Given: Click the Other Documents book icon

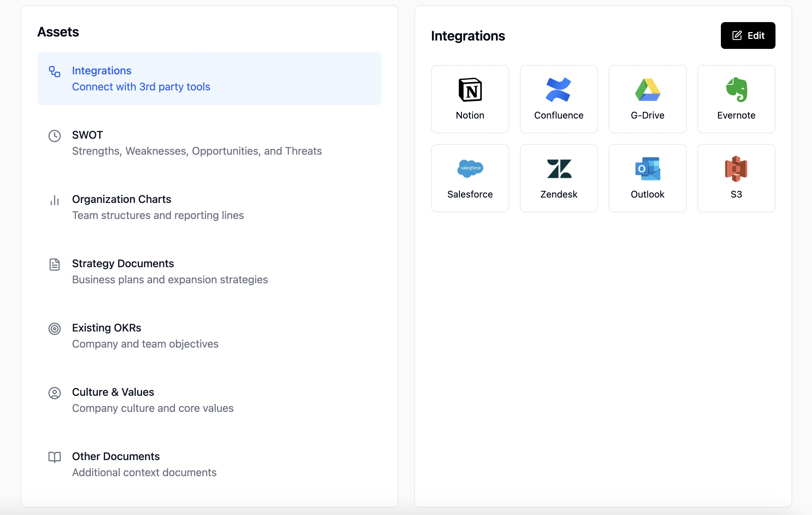Looking at the screenshot, I should (55, 457).
